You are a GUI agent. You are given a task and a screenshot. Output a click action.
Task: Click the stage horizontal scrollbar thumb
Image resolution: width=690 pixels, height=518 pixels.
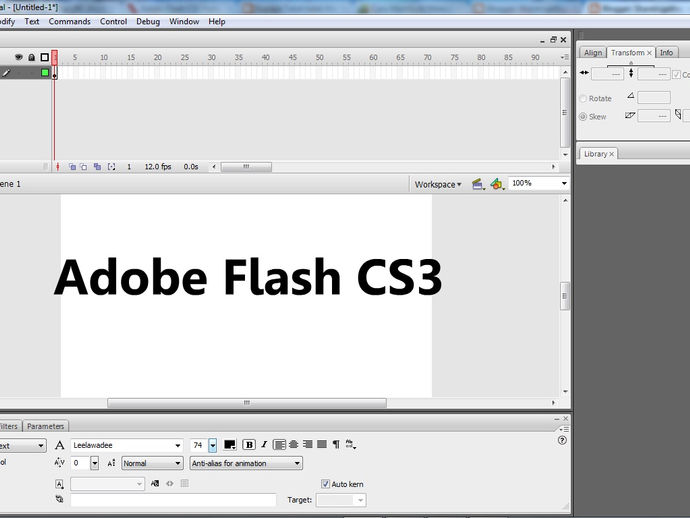click(247, 403)
